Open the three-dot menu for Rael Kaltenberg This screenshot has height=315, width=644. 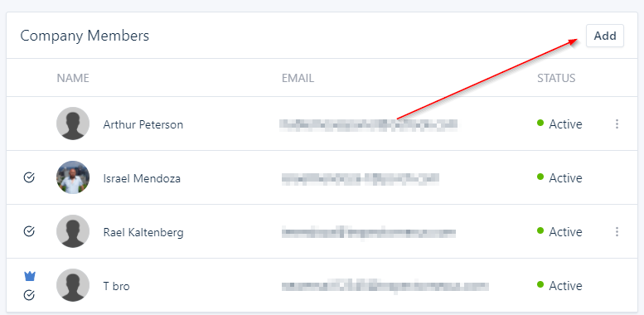pyautogui.click(x=617, y=232)
